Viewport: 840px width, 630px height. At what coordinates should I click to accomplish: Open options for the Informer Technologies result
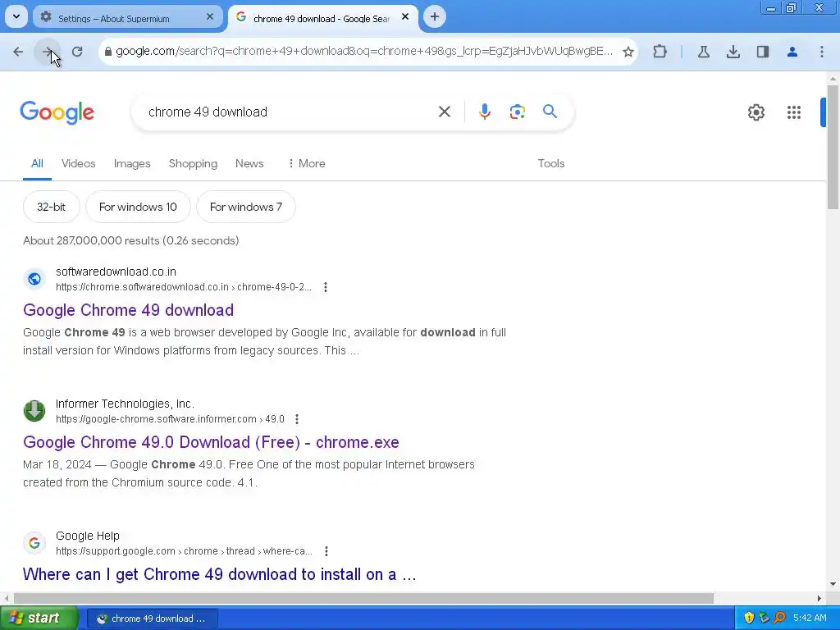297,419
